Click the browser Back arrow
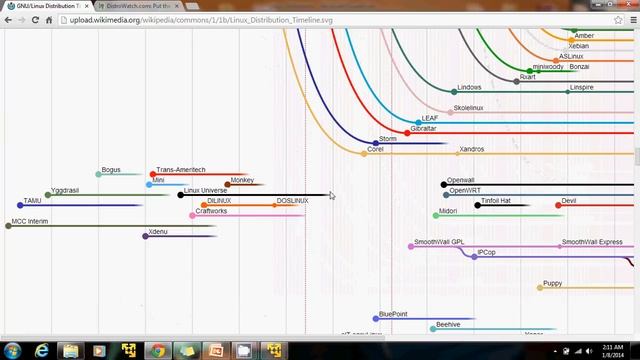Screen dimensions: 640x360 click(8, 20)
